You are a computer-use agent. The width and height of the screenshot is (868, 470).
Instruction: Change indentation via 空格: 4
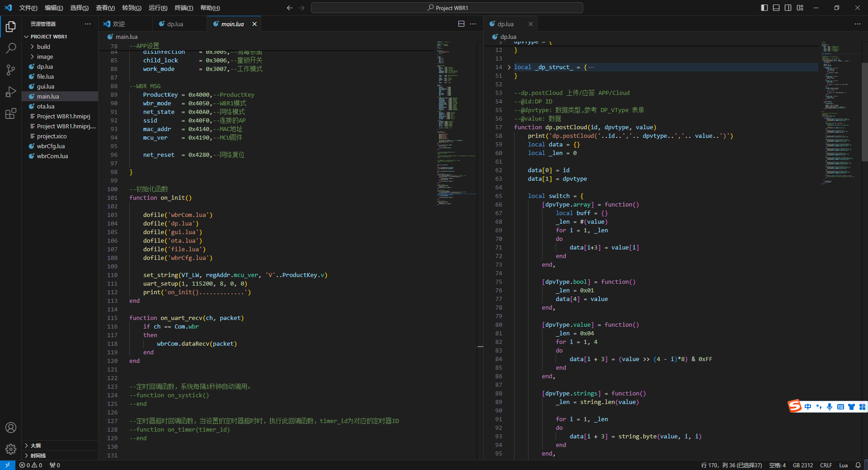point(778,465)
